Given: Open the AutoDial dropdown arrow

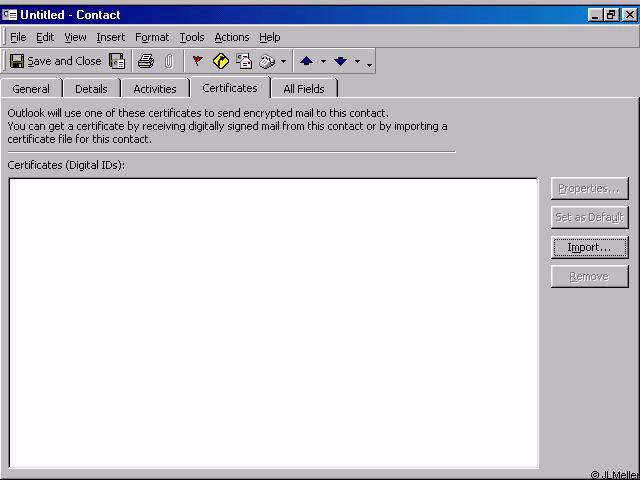Looking at the screenshot, I should click(x=283, y=62).
